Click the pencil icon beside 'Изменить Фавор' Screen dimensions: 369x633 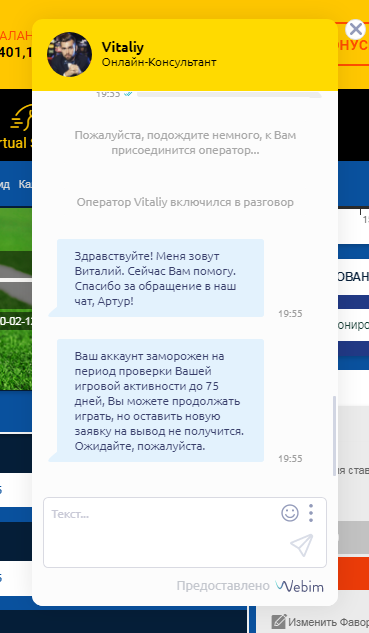pos(279,622)
